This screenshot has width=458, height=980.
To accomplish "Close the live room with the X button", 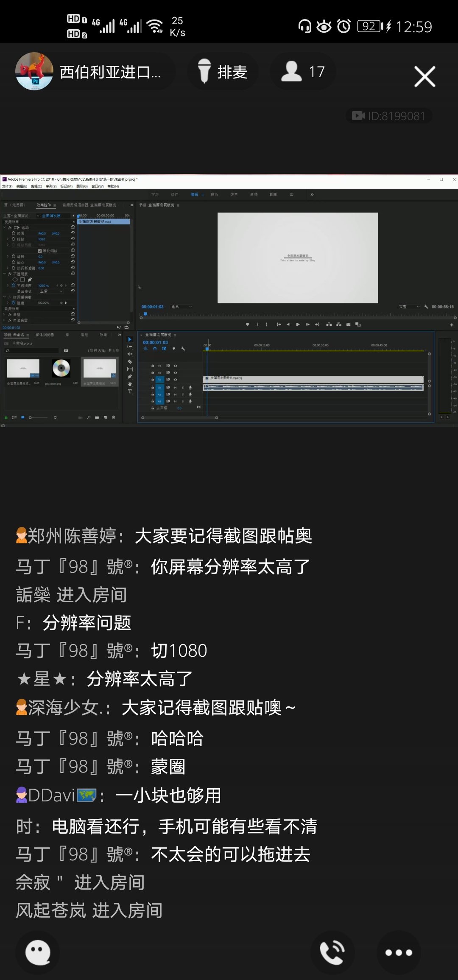I will click(424, 77).
